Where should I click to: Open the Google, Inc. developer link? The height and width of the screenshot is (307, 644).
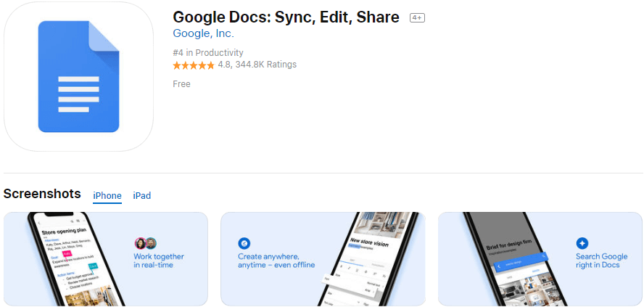point(203,33)
